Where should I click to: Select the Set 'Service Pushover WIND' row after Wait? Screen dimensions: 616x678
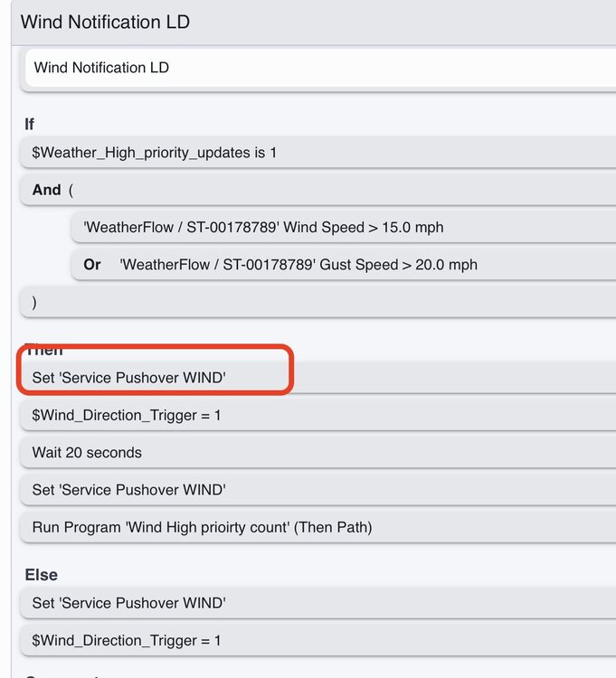[317, 490]
